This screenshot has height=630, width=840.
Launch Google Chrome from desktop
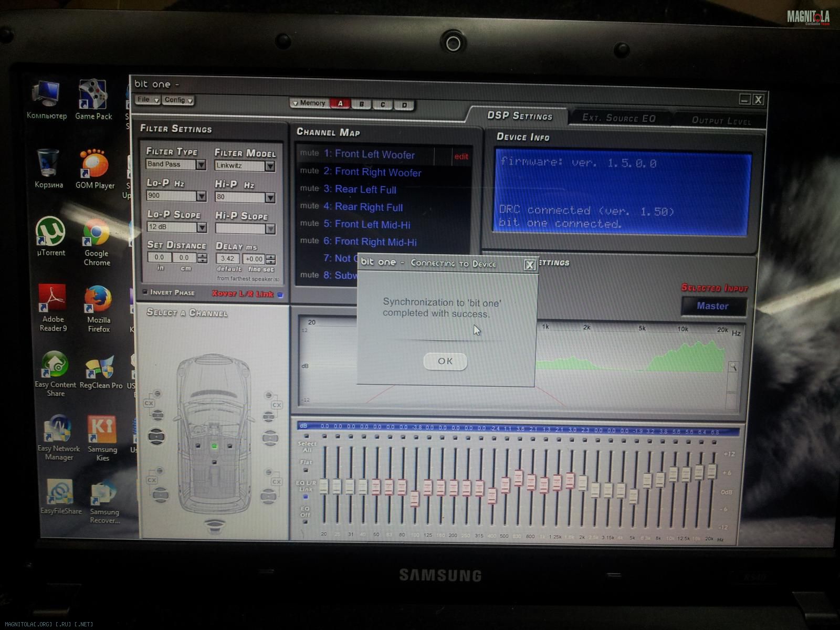[x=97, y=242]
